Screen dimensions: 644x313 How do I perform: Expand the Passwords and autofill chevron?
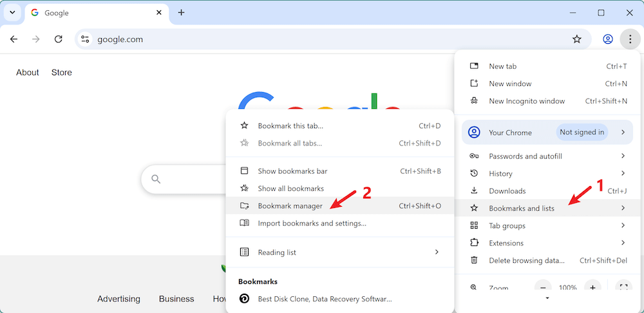coord(623,156)
